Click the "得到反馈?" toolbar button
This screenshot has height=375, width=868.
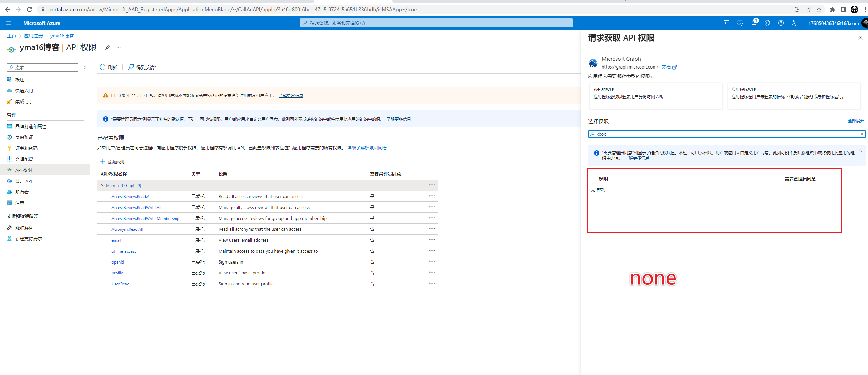(x=142, y=67)
